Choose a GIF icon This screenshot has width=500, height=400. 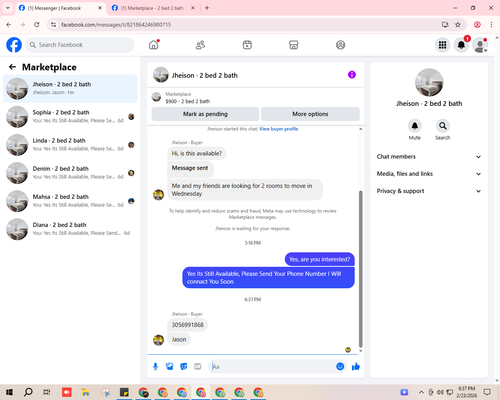(198, 367)
